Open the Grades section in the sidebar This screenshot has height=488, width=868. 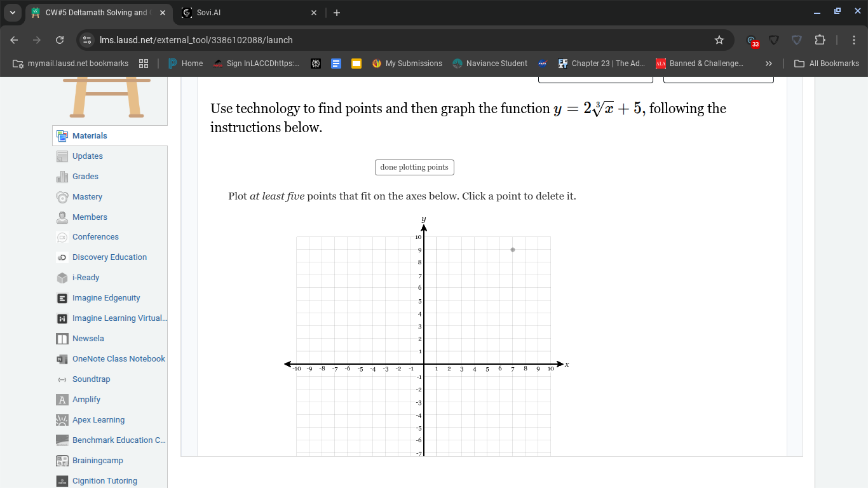85,176
